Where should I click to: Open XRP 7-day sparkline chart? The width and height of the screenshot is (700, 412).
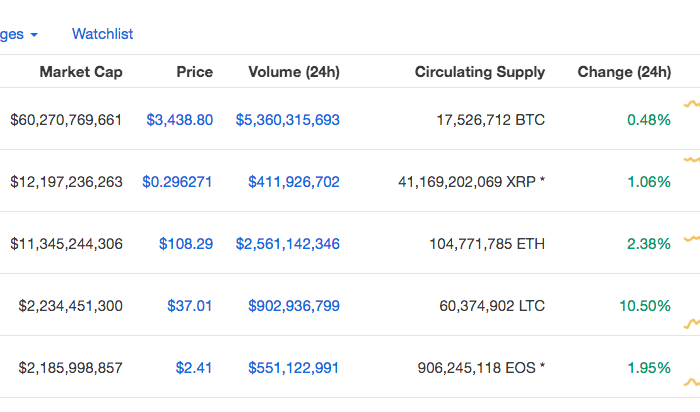pyautogui.click(x=692, y=159)
